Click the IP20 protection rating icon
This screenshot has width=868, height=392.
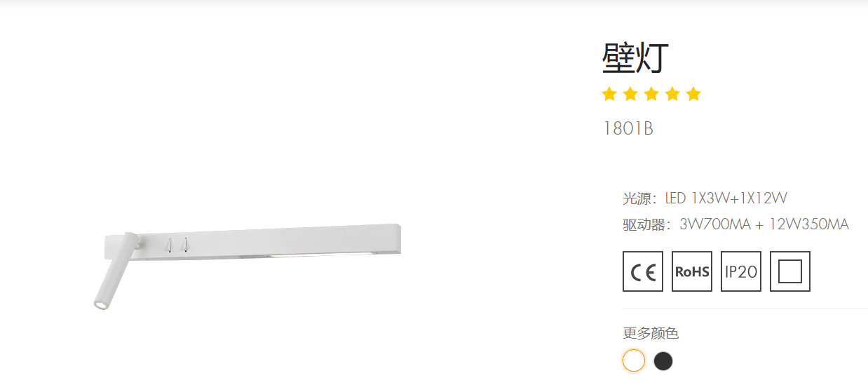(741, 271)
